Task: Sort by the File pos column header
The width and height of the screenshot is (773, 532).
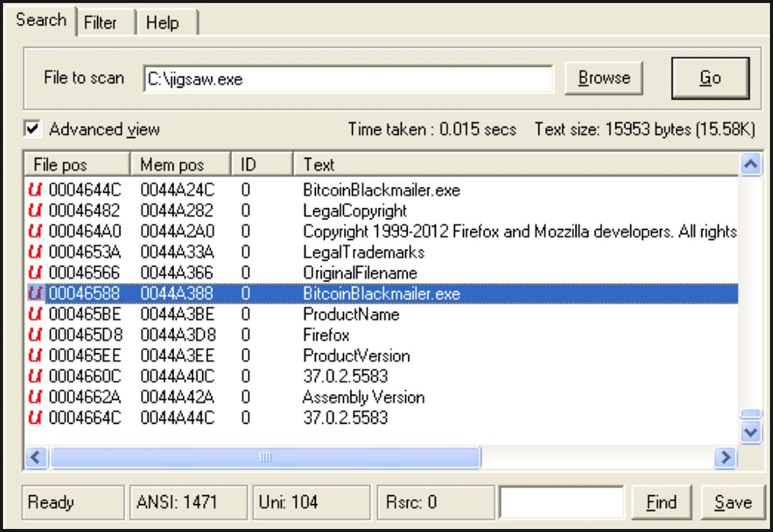Action: click(x=77, y=164)
